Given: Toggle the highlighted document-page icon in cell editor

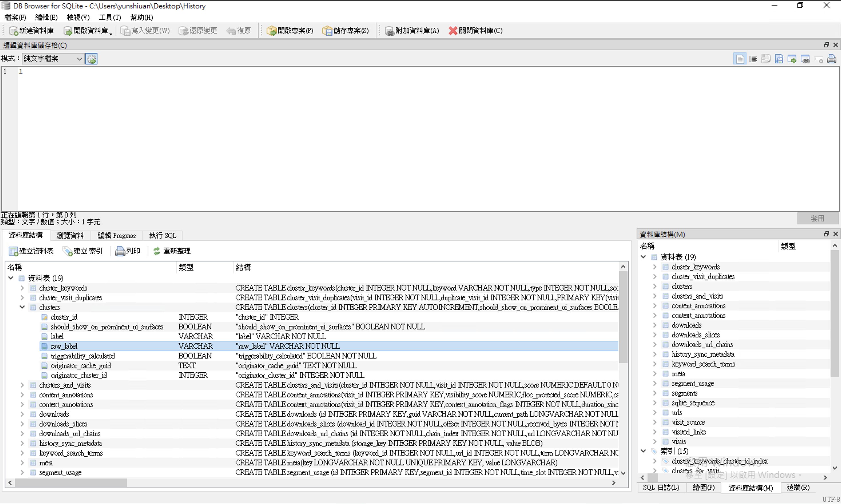Looking at the screenshot, I should click(x=740, y=59).
